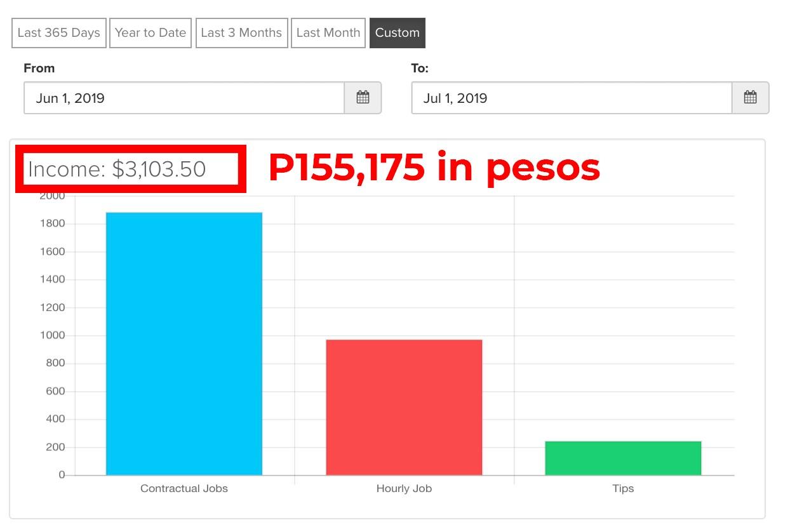Click the red Hourly Job bar
790x532 pixels.
click(x=404, y=408)
